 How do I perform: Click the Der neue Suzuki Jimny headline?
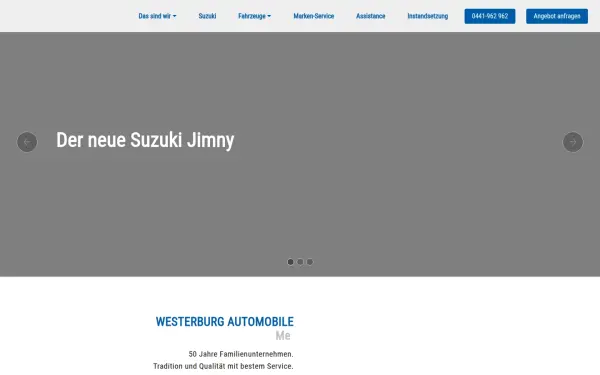pos(145,140)
